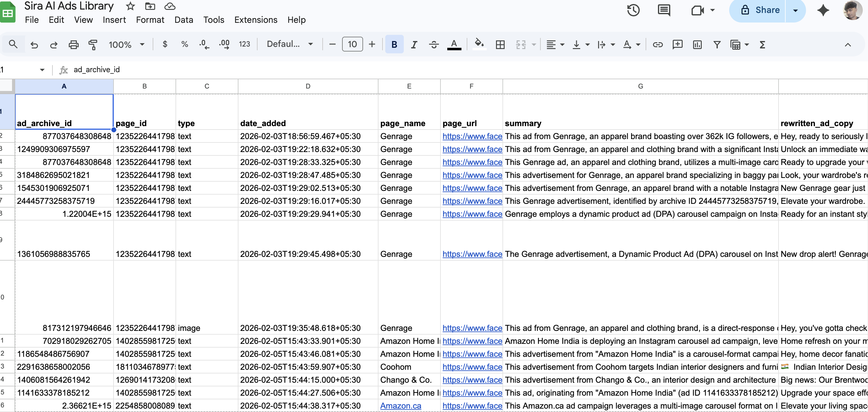Search the menus with magnifier icon
This screenshot has width=868, height=412.
point(13,44)
